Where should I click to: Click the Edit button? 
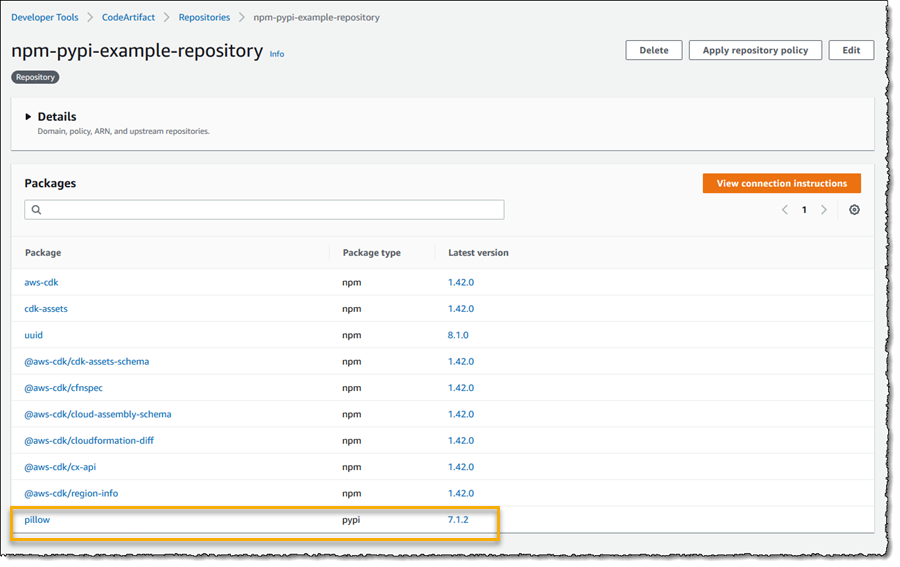point(851,50)
